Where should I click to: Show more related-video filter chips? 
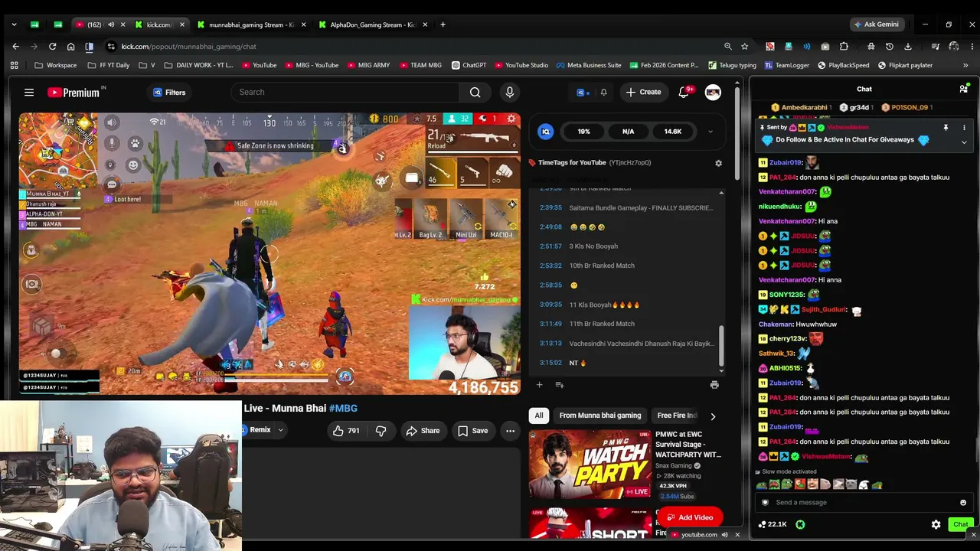713,416
